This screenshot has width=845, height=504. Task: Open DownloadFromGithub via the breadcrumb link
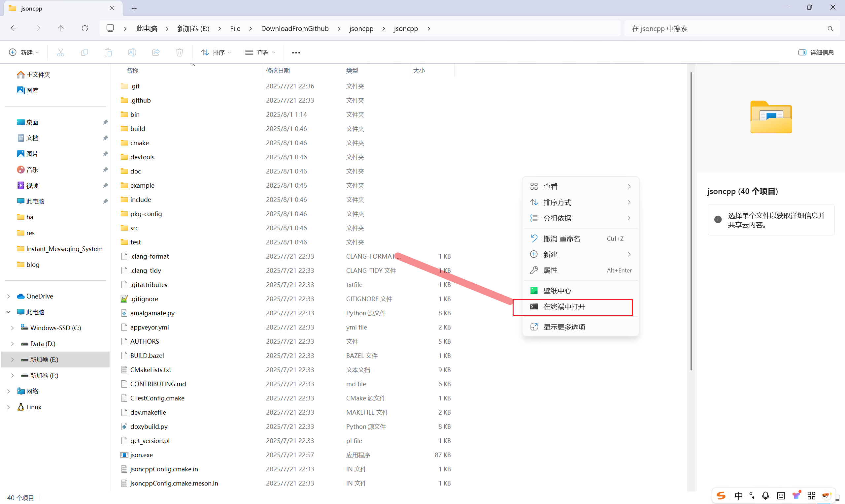click(x=294, y=28)
